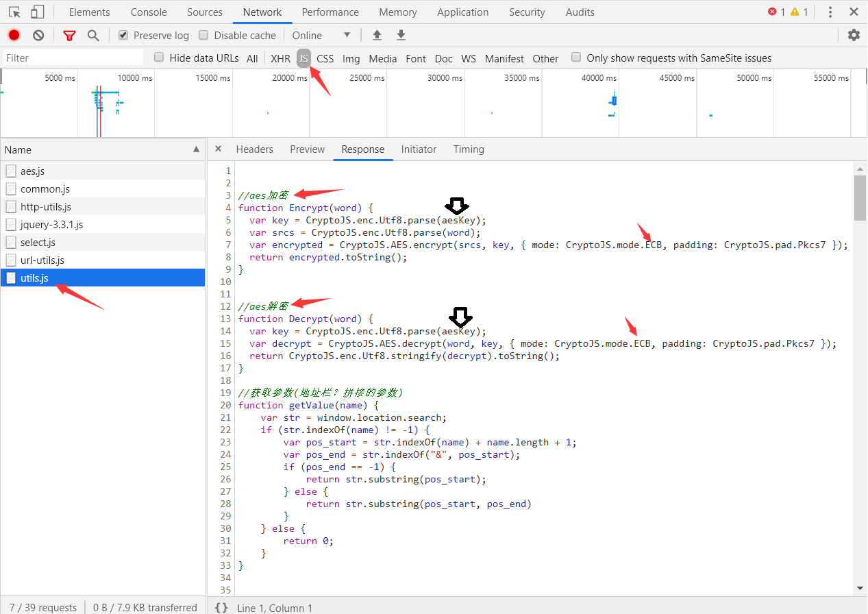Stop recording network log
Screen dimensions: 868x614
point(14,35)
